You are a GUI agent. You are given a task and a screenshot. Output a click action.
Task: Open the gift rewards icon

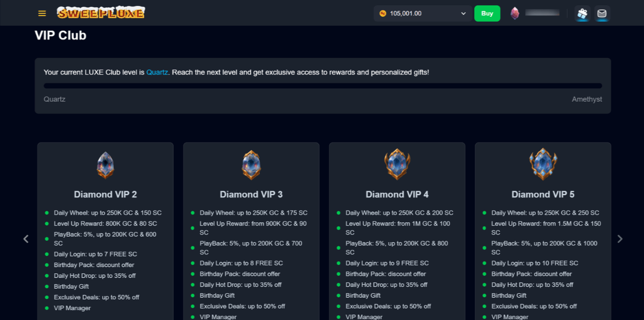click(582, 13)
